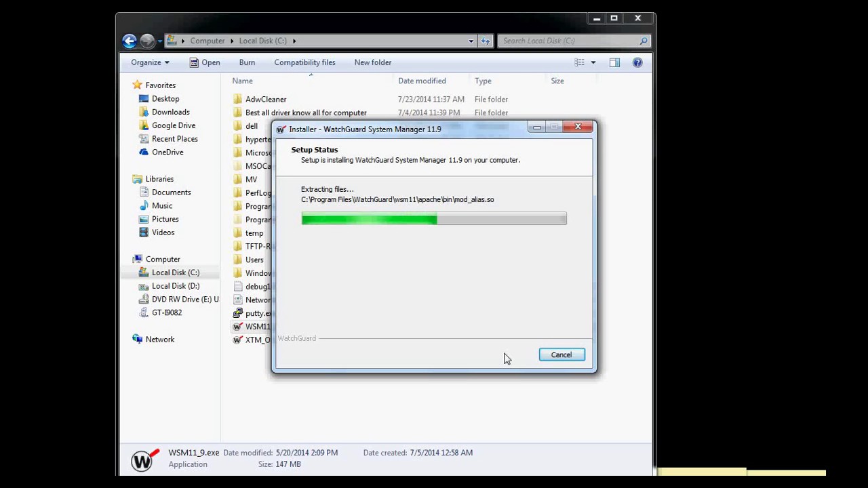Select the AdwCleaner folder
The height and width of the screenshot is (488, 868).
266,99
